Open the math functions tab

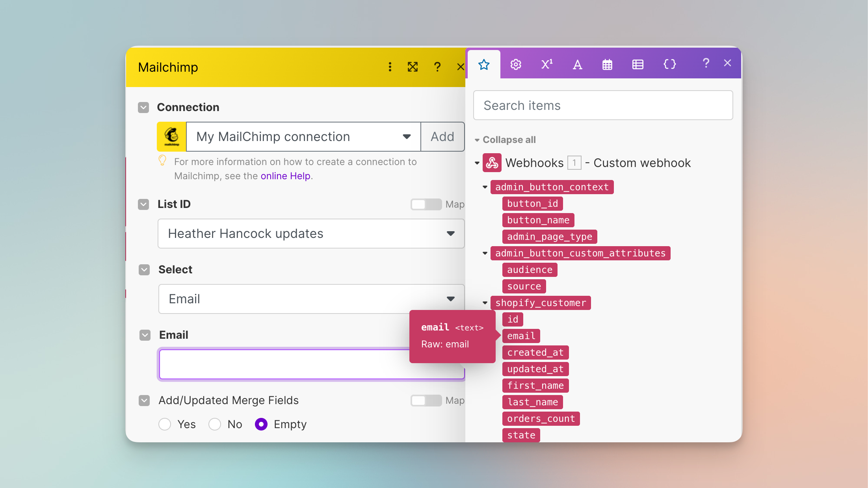[x=546, y=64]
